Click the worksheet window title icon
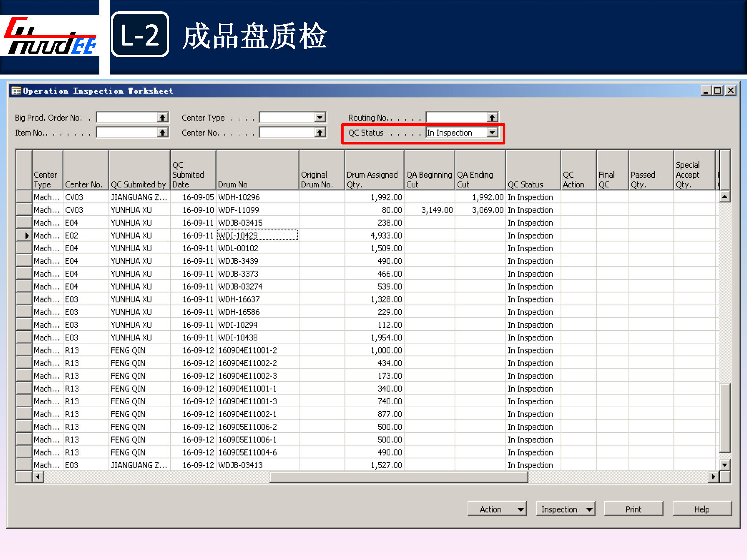747x560 pixels. [x=16, y=91]
